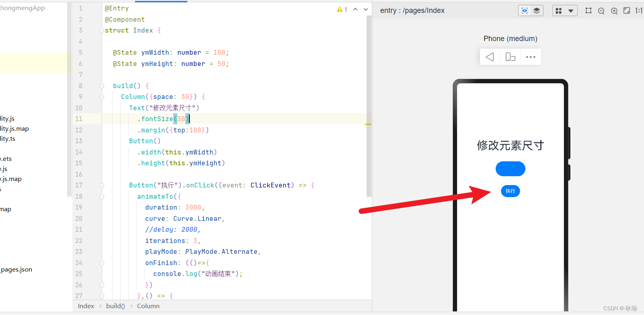644x315 pixels.
Task: Click line number 17 in the gutter
Action: pos(79,185)
